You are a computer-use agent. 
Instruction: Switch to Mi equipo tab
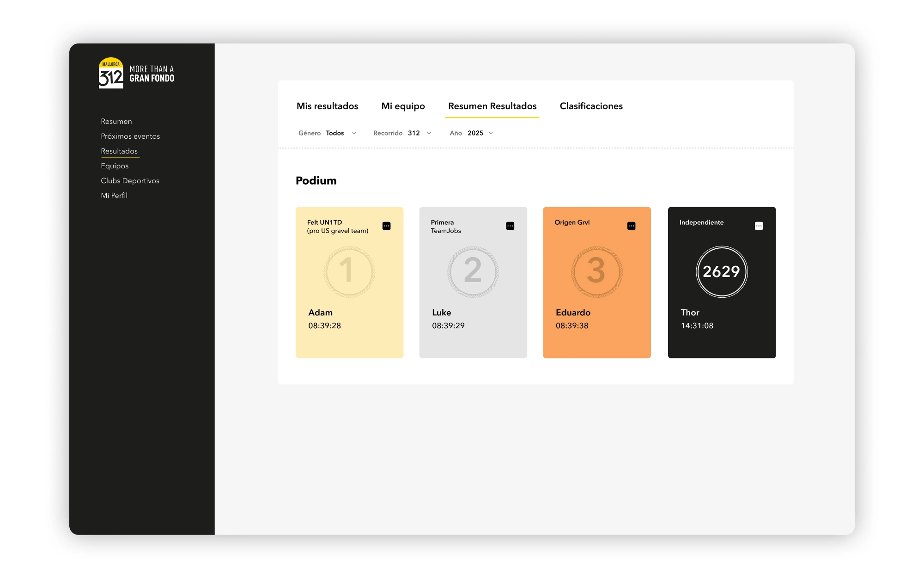pyautogui.click(x=403, y=106)
